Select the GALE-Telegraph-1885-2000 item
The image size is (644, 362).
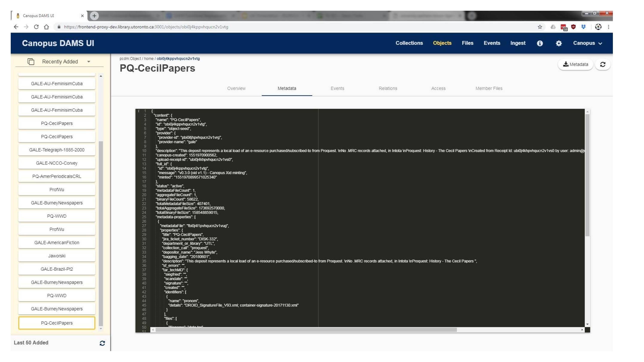tap(57, 150)
